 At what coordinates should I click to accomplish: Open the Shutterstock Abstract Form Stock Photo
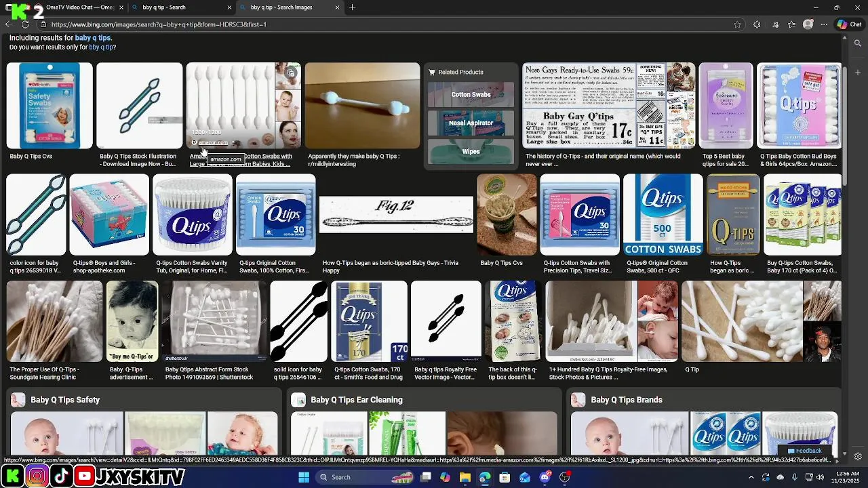click(x=214, y=322)
